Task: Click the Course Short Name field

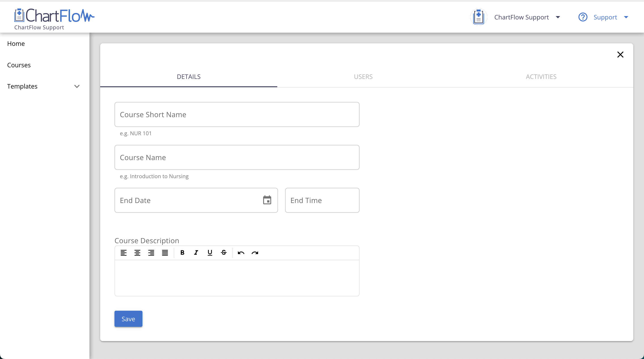Action: [237, 114]
